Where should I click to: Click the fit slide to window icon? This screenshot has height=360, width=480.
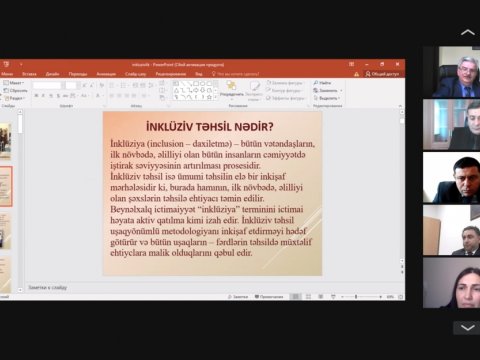coord(401,297)
